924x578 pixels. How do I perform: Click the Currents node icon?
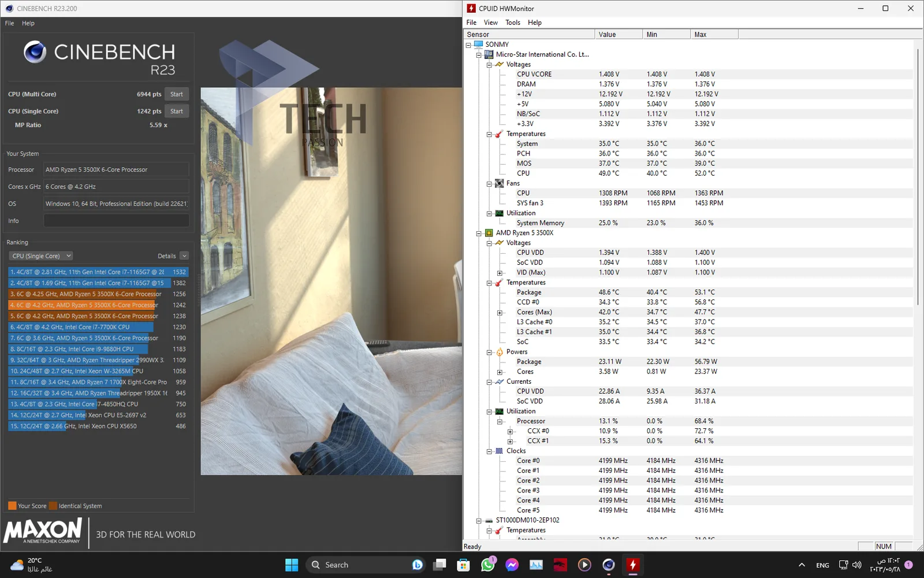pos(499,381)
